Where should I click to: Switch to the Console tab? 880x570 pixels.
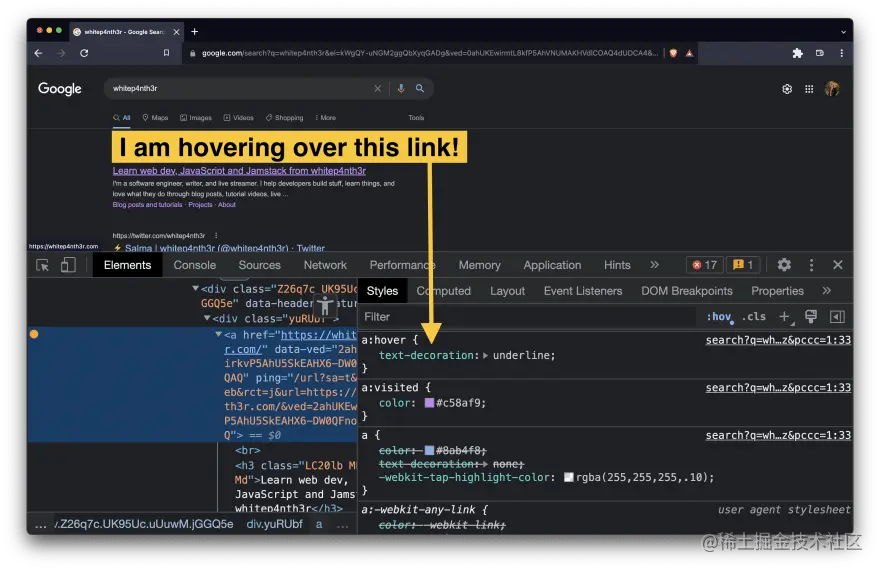195,265
